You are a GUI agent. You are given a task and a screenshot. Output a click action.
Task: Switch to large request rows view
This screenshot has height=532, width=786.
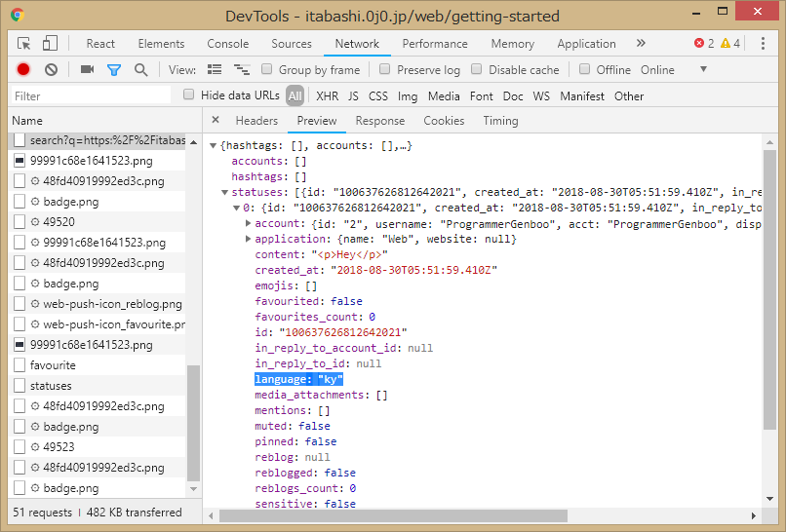215,70
